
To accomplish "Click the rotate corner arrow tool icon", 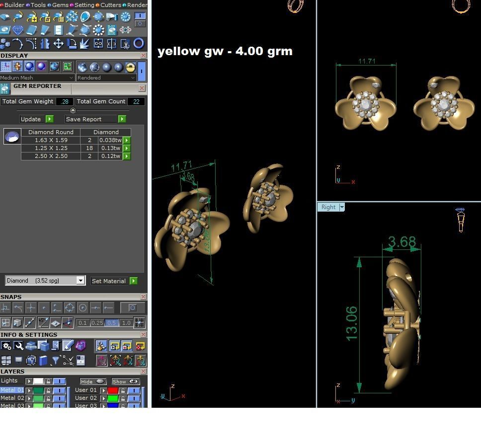I will click(x=72, y=44).
